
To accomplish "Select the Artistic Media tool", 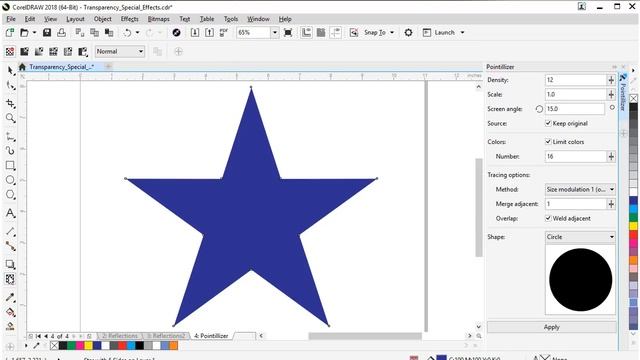I will pos(10,151).
